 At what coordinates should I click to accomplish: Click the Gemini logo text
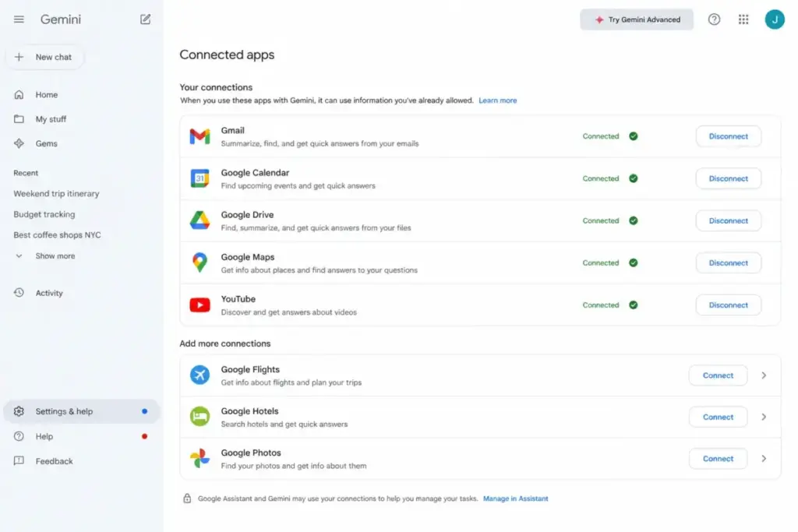(61, 19)
